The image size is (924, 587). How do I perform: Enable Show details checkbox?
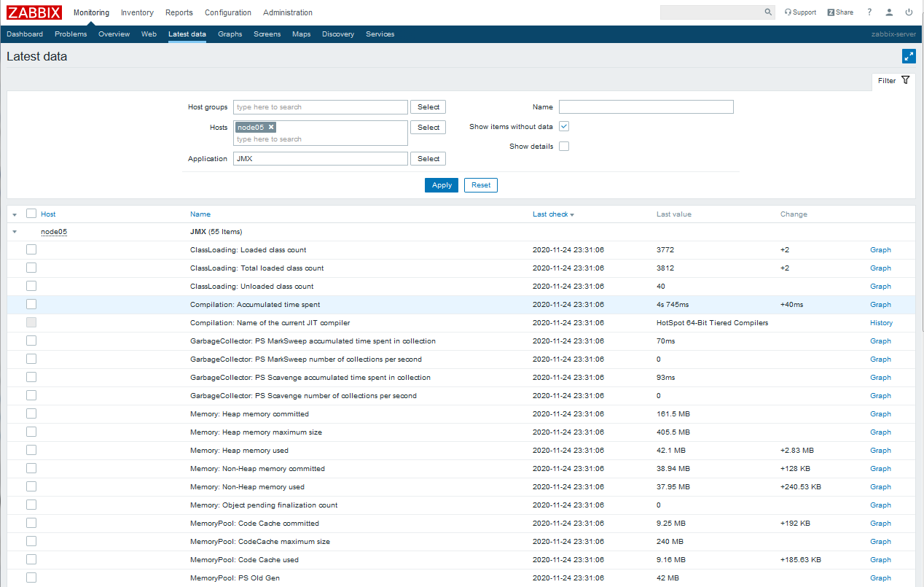coord(564,147)
